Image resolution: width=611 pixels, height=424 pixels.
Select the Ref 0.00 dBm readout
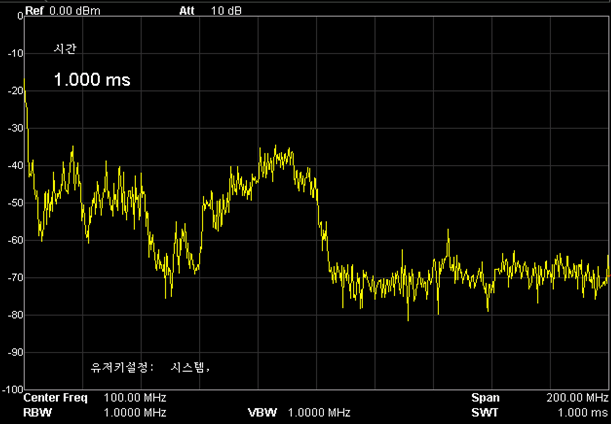(62, 11)
